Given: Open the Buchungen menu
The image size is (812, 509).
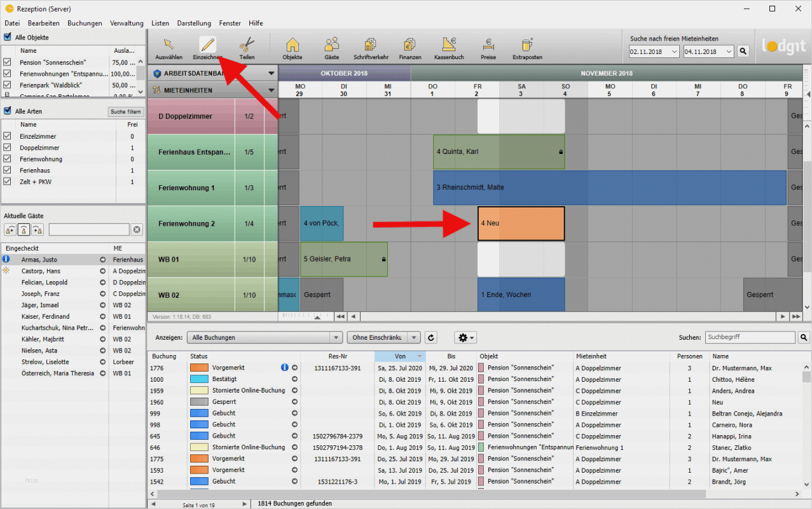Looking at the screenshot, I should tap(85, 23).
